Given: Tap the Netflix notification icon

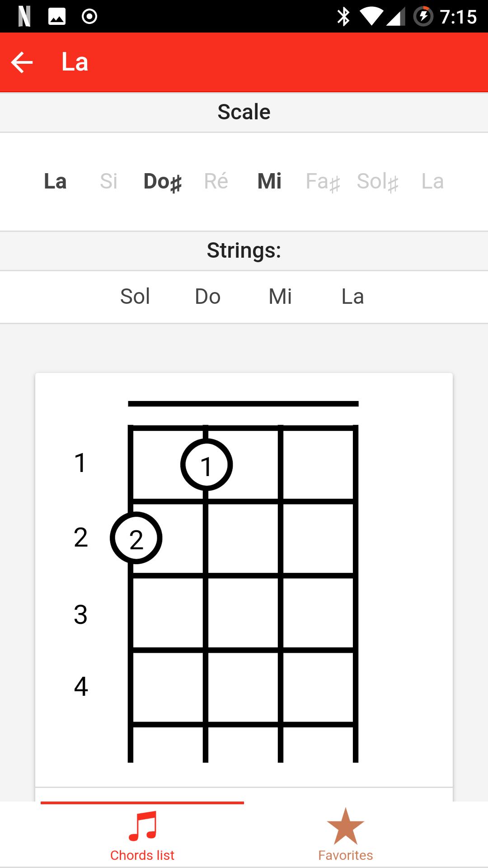Looking at the screenshot, I should 24,17.
